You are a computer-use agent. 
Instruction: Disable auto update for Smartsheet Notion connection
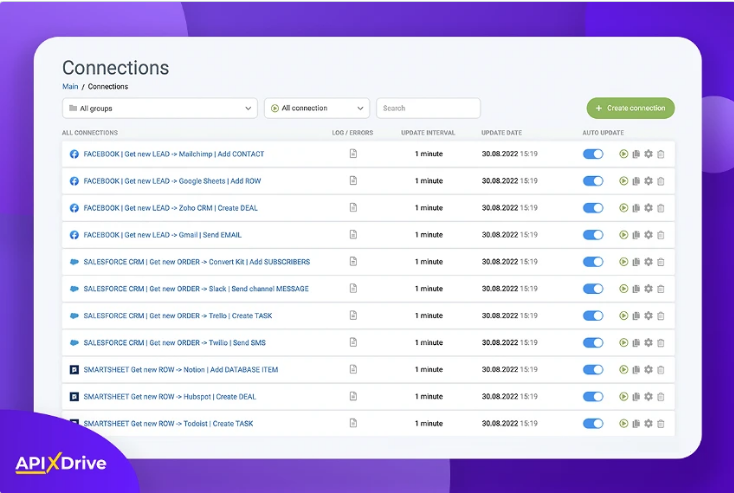click(x=593, y=370)
